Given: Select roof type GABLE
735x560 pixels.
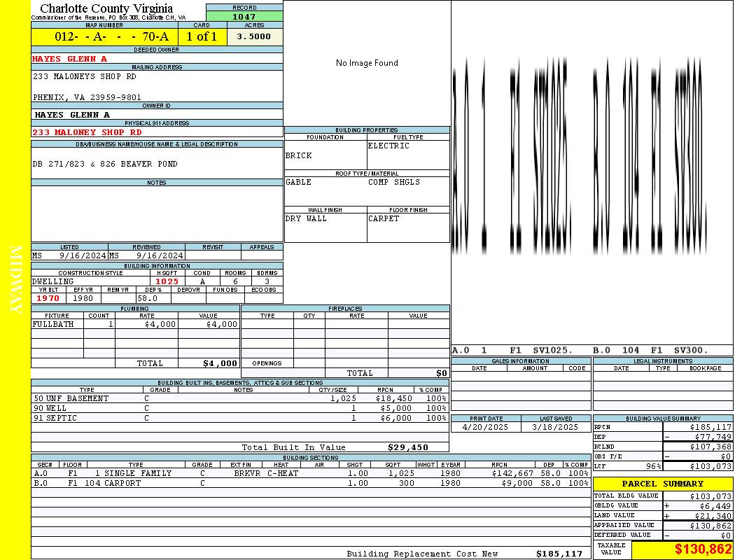Looking at the screenshot, I should point(299,182).
